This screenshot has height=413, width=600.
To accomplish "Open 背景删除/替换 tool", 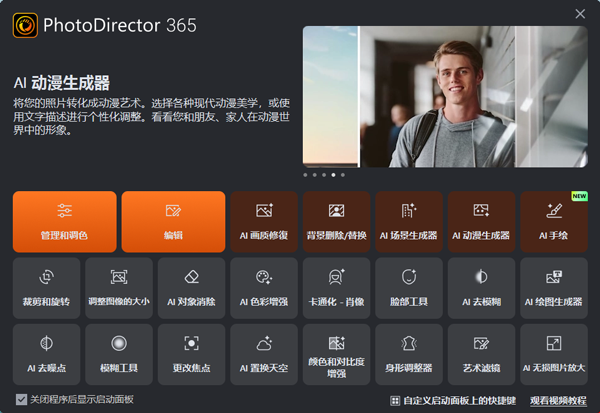I will pyautogui.click(x=336, y=222).
